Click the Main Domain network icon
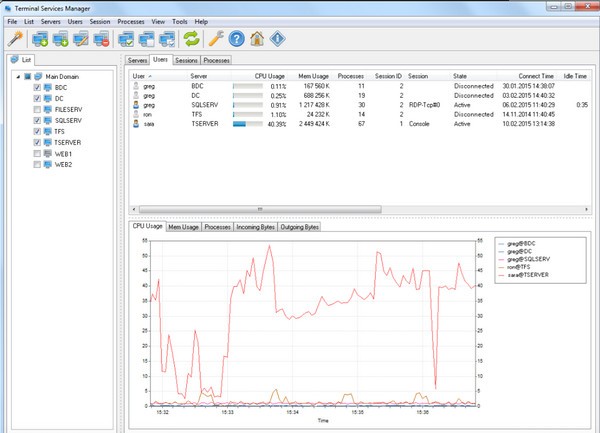 [x=38, y=77]
